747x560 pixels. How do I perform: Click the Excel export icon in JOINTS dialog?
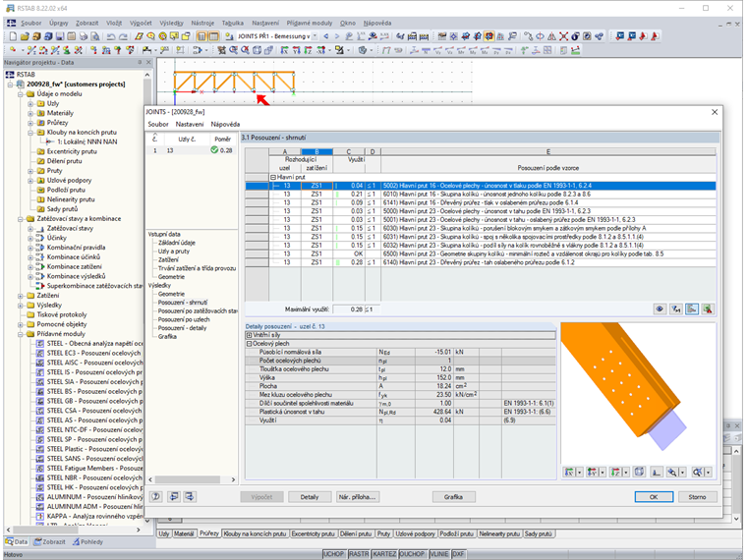pyautogui.click(x=708, y=309)
